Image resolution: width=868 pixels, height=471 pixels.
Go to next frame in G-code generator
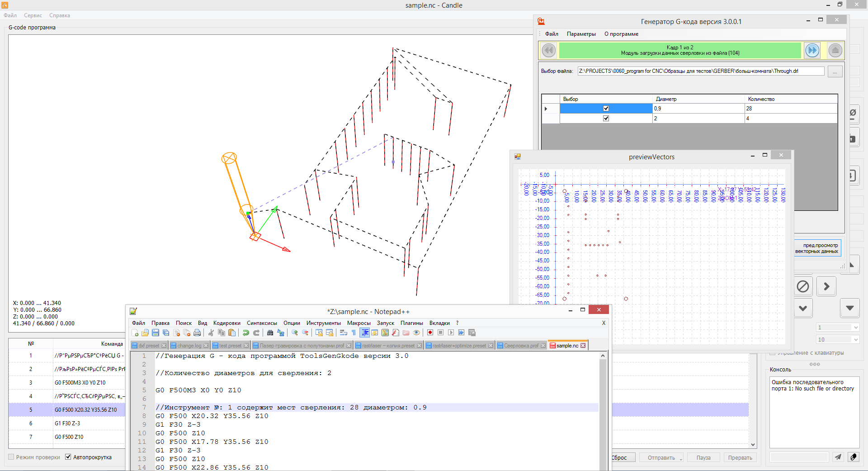[x=812, y=50]
